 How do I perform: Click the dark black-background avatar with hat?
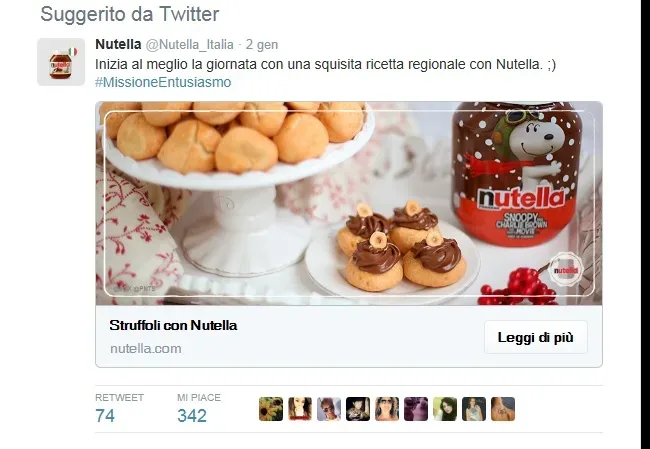(358, 409)
